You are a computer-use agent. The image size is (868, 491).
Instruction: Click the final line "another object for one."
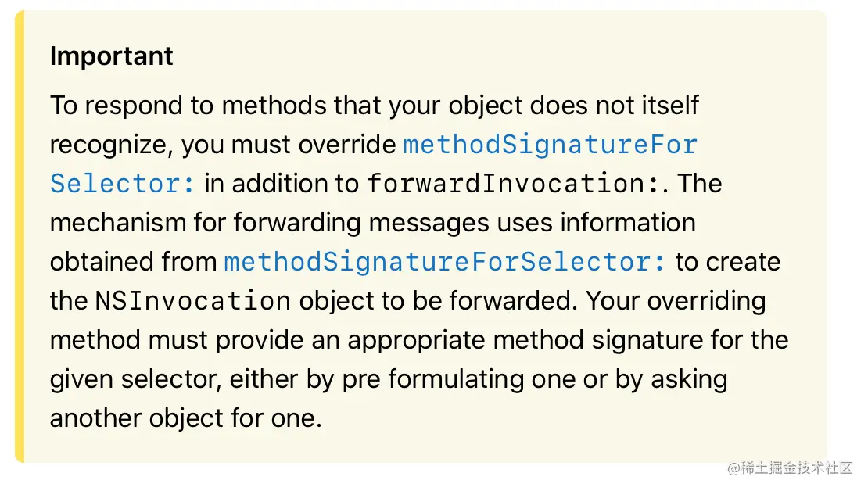point(186,418)
